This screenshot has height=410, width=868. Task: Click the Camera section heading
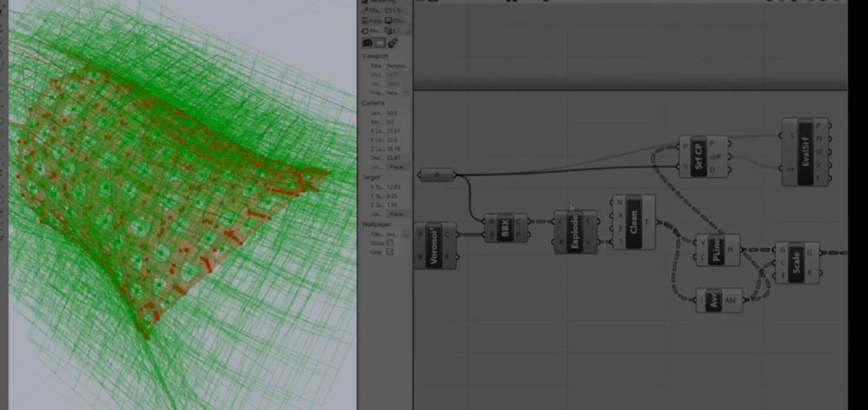(x=373, y=103)
